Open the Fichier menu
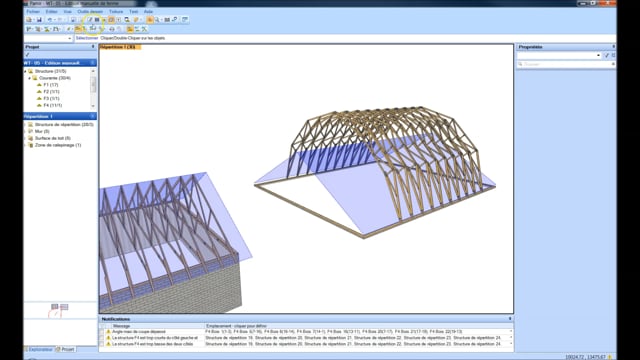The width and height of the screenshot is (640, 360). [33, 11]
